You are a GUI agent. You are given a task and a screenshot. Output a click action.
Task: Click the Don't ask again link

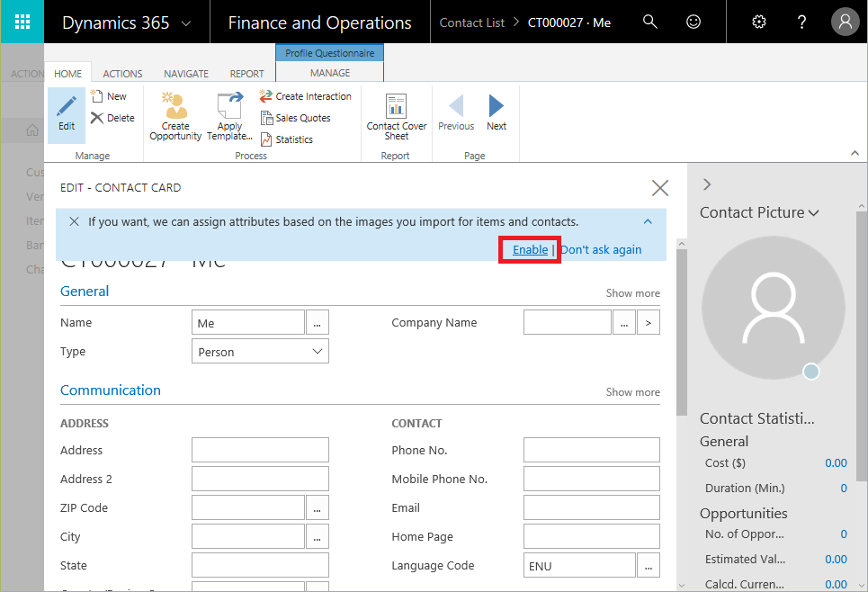pos(601,250)
